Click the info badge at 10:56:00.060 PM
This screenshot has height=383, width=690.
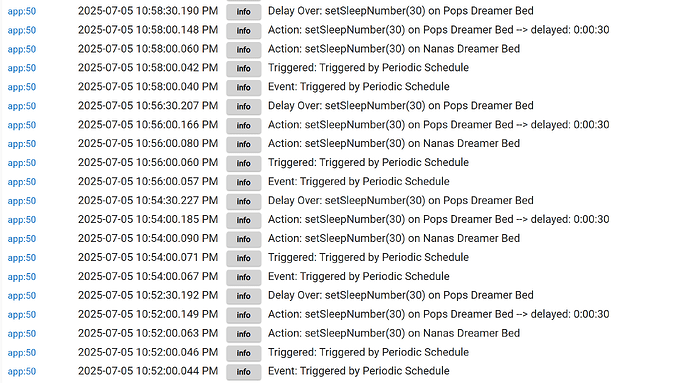pos(243,163)
